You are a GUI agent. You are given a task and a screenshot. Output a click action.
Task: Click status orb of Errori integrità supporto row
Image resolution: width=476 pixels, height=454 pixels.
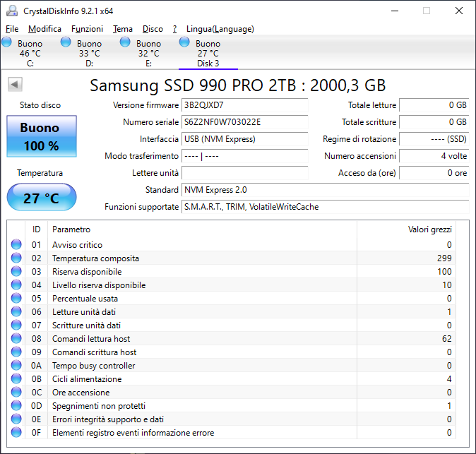16,419
